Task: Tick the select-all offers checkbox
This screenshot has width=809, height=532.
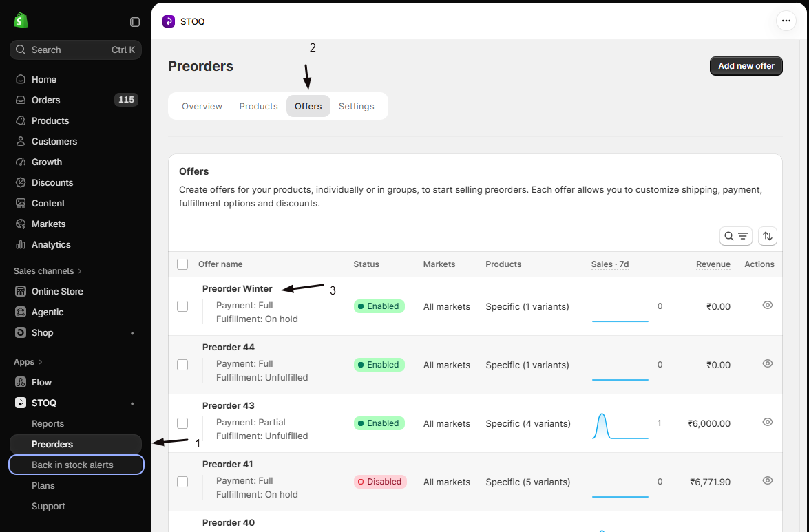Action: (x=182, y=264)
